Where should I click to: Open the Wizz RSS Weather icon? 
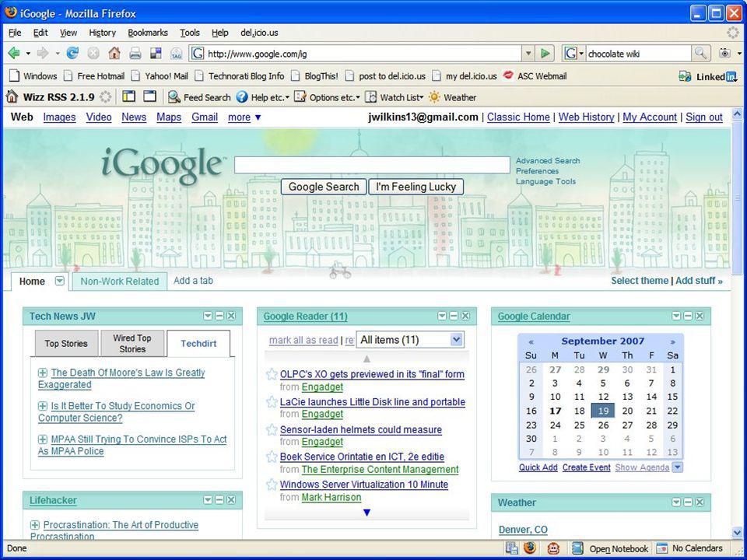point(434,97)
